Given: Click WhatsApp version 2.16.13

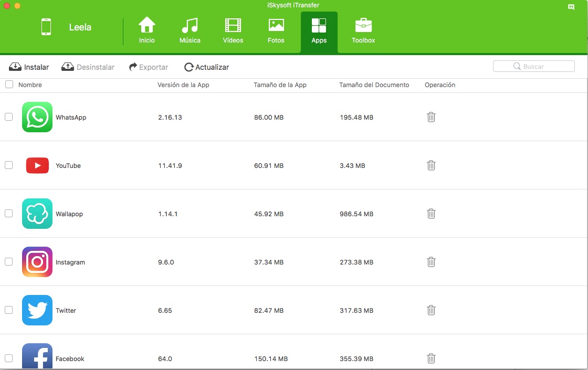Looking at the screenshot, I should (170, 118).
